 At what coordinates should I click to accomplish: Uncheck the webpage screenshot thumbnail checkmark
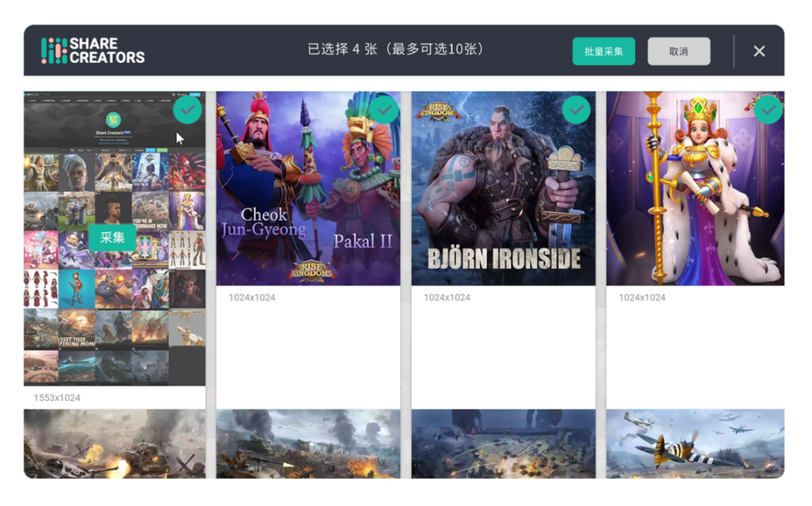coord(187,110)
